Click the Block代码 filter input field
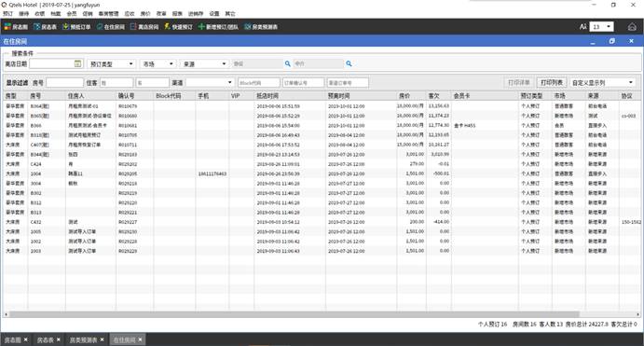Image resolution: width=644 pixels, height=346 pixels. [x=259, y=83]
